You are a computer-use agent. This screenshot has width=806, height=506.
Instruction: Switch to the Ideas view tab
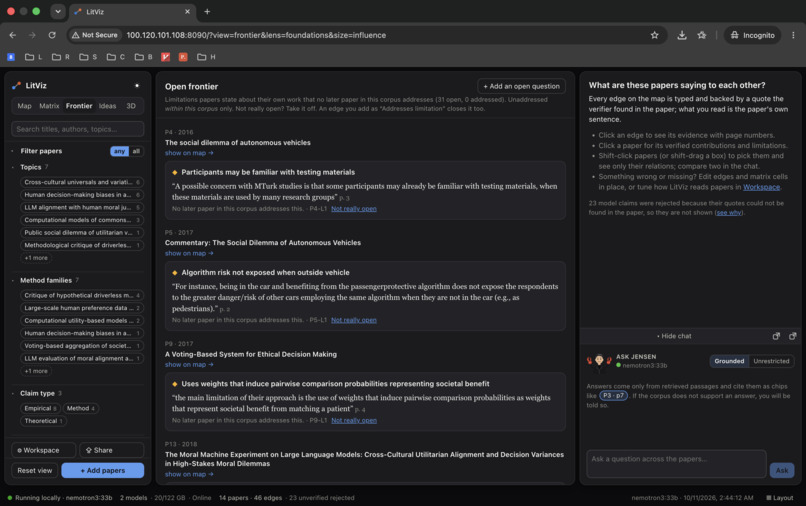(107, 106)
